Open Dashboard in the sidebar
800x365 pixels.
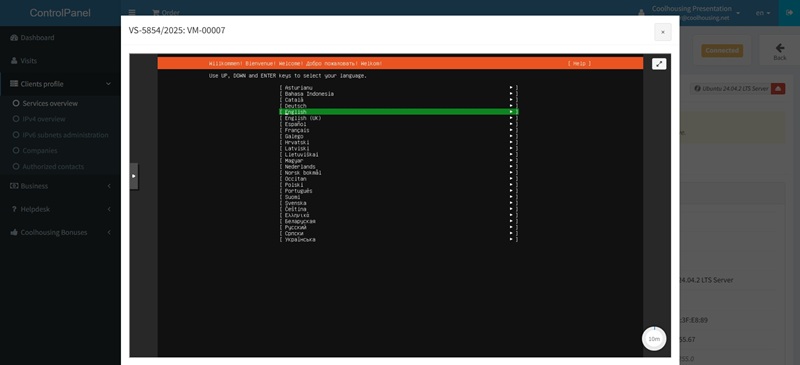60,38
